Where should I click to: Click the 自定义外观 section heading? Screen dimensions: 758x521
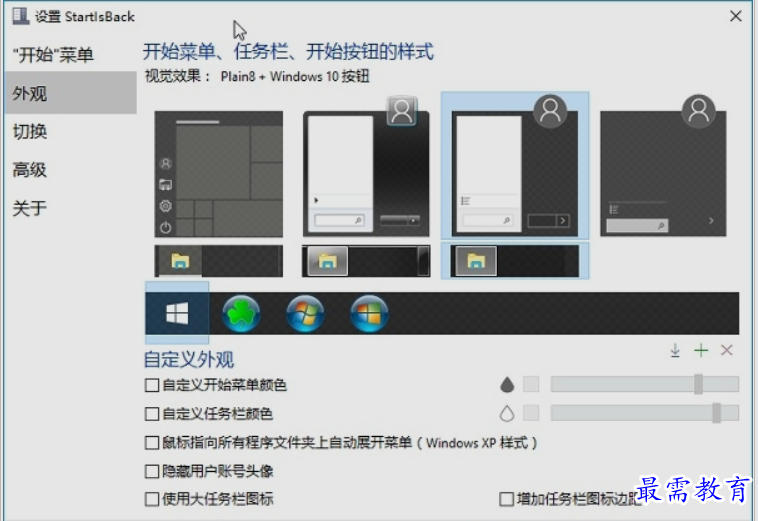coord(189,359)
